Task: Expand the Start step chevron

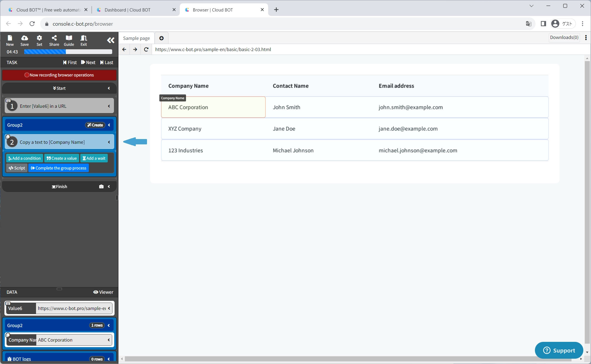Action: (109, 88)
